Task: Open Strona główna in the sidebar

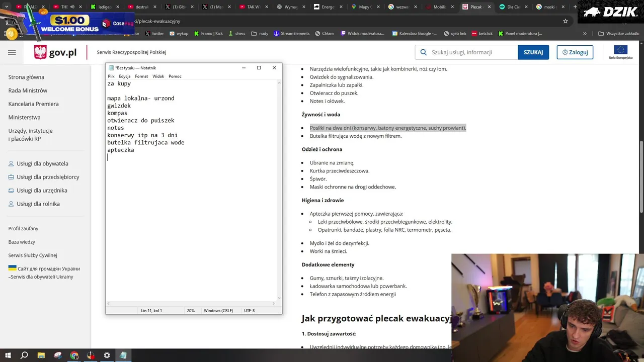Action: point(26,77)
